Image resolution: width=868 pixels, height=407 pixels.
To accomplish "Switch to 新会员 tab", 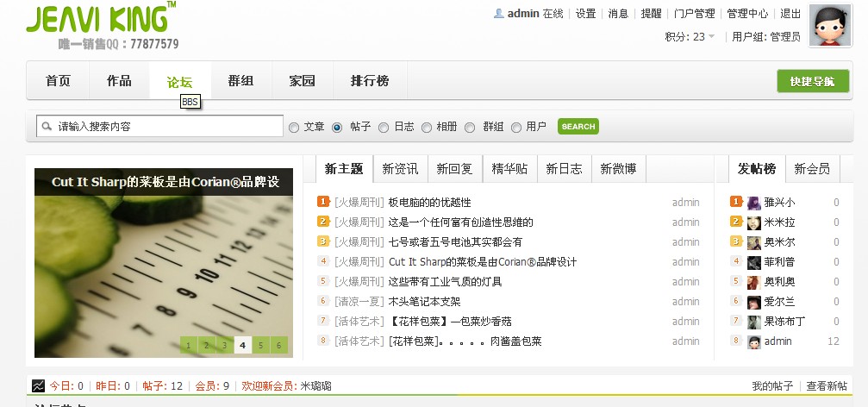I will point(812,169).
